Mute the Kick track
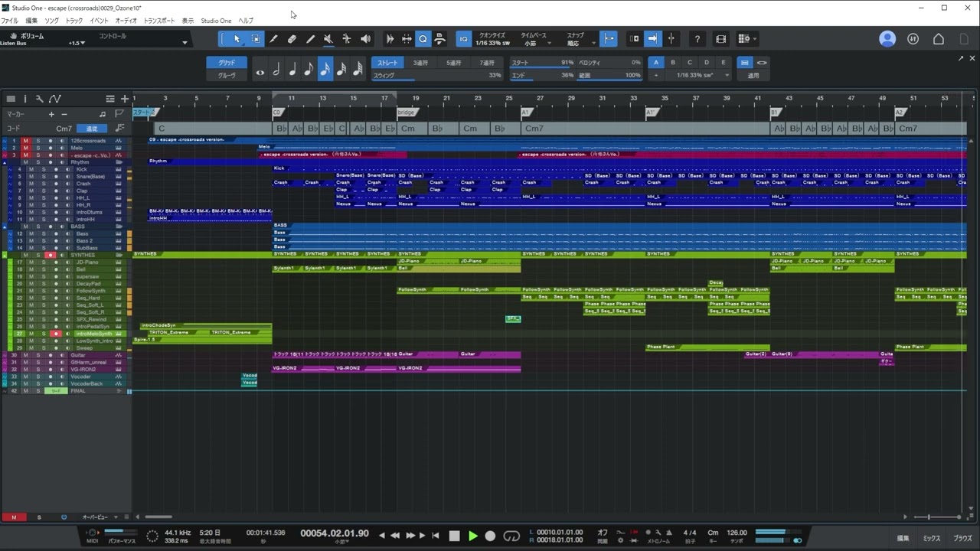The height and width of the screenshot is (551, 980). coord(31,169)
